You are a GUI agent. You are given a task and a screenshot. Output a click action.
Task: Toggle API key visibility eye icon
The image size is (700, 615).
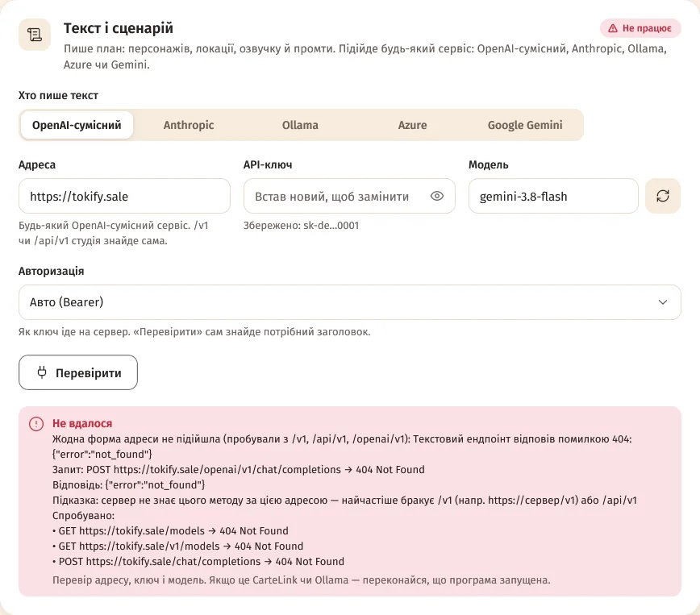point(437,196)
